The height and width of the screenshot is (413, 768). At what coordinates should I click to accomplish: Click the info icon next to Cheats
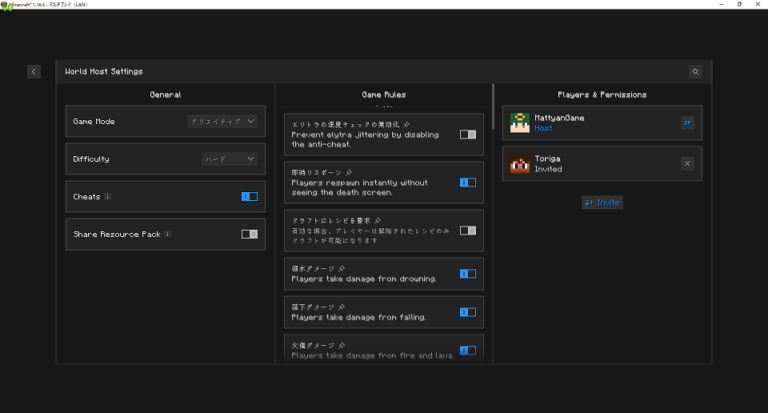click(108, 197)
